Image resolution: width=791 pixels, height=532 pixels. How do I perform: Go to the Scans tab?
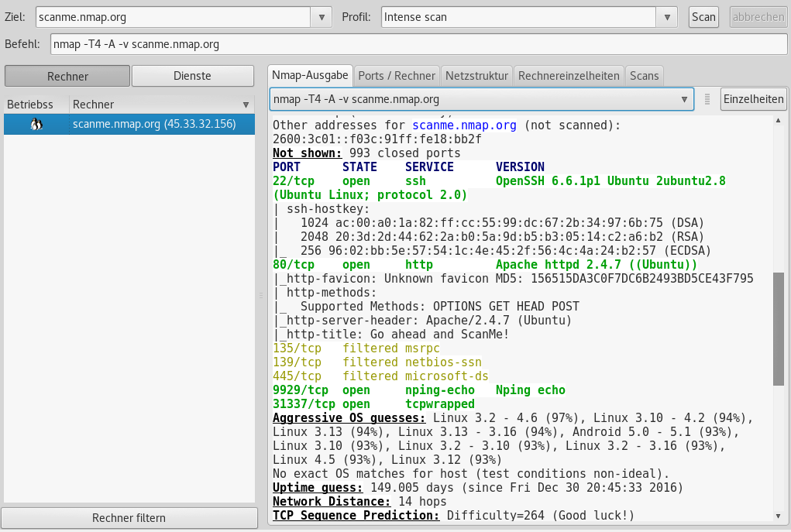tap(644, 75)
